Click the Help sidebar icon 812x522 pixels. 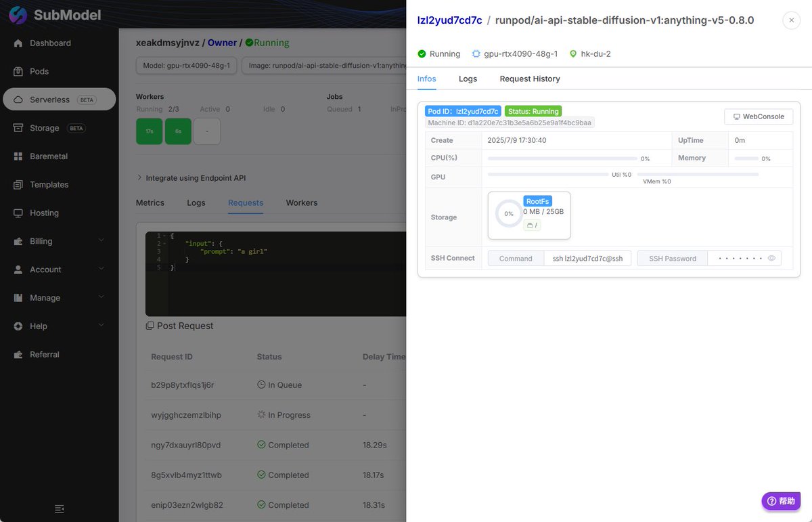pyautogui.click(x=18, y=326)
